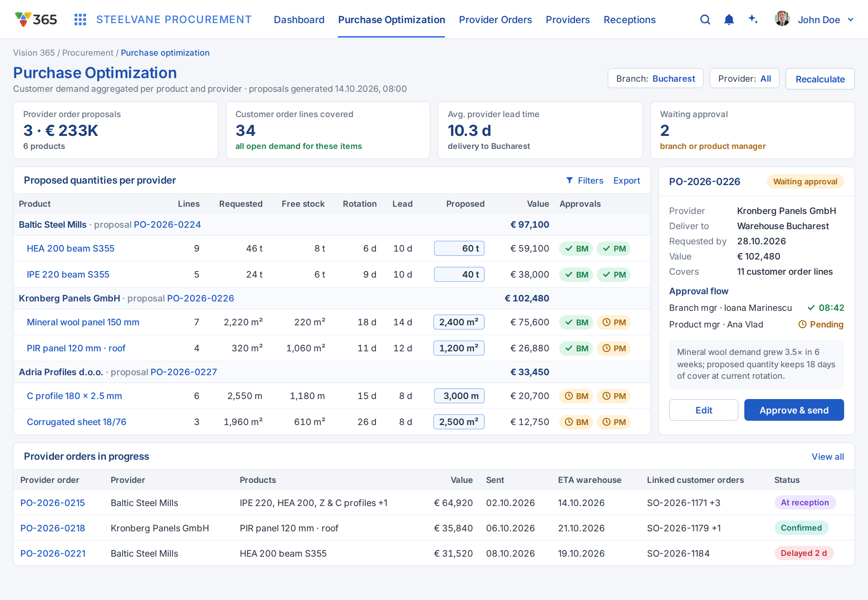This screenshot has width=868, height=600.
Task: Edit the 2,400 m² proposed quantity field
Action: click(x=459, y=322)
